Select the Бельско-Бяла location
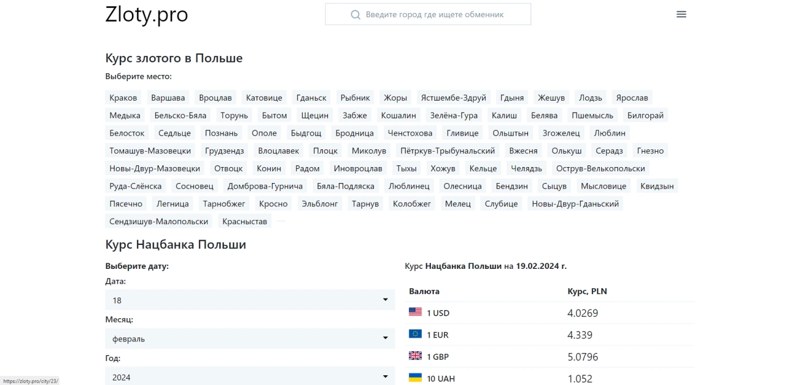The height and width of the screenshot is (385, 800). [x=180, y=115]
